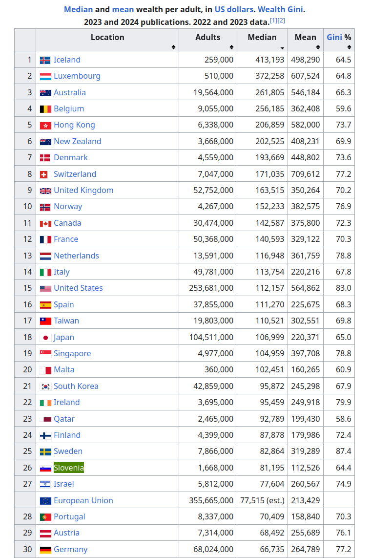The image size is (392, 558).
Task: Click the Netherlands flag icon
Action: point(45,256)
